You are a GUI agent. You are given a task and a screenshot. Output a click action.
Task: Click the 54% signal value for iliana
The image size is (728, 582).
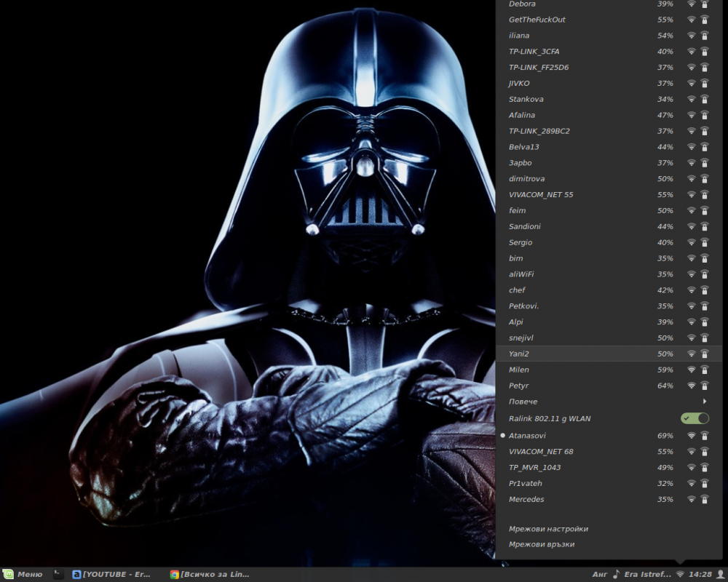tap(665, 35)
